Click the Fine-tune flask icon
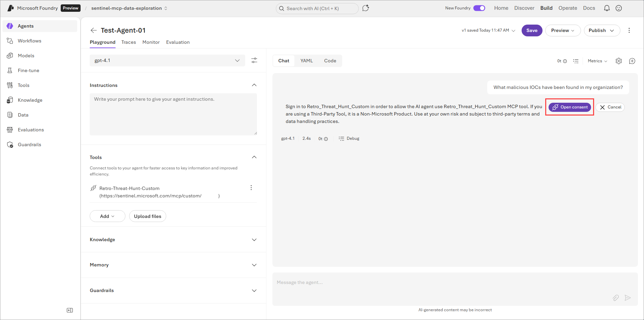 pyautogui.click(x=10, y=70)
